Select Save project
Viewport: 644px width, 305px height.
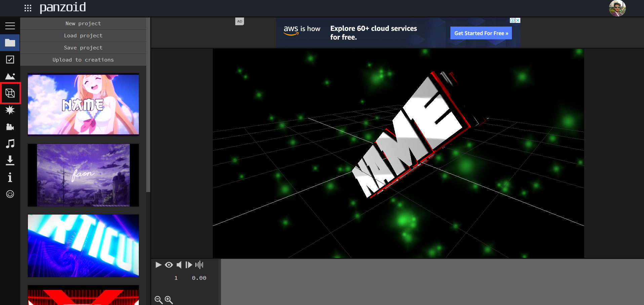[83, 48]
